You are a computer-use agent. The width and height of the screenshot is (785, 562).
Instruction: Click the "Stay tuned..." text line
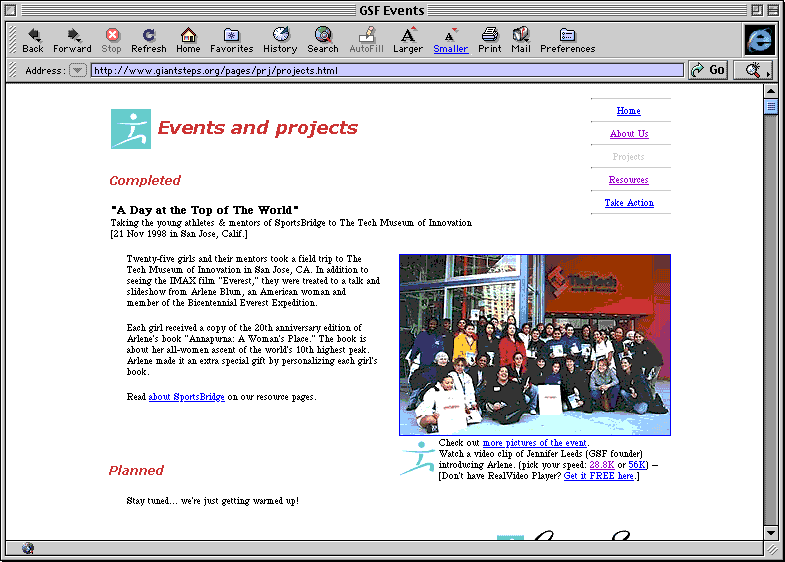(213, 501)
